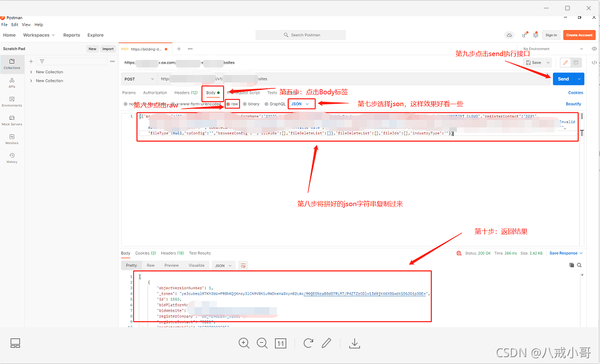Open settings gear icon in Postman header
The image size is (600, 364).
pos(536,35)
